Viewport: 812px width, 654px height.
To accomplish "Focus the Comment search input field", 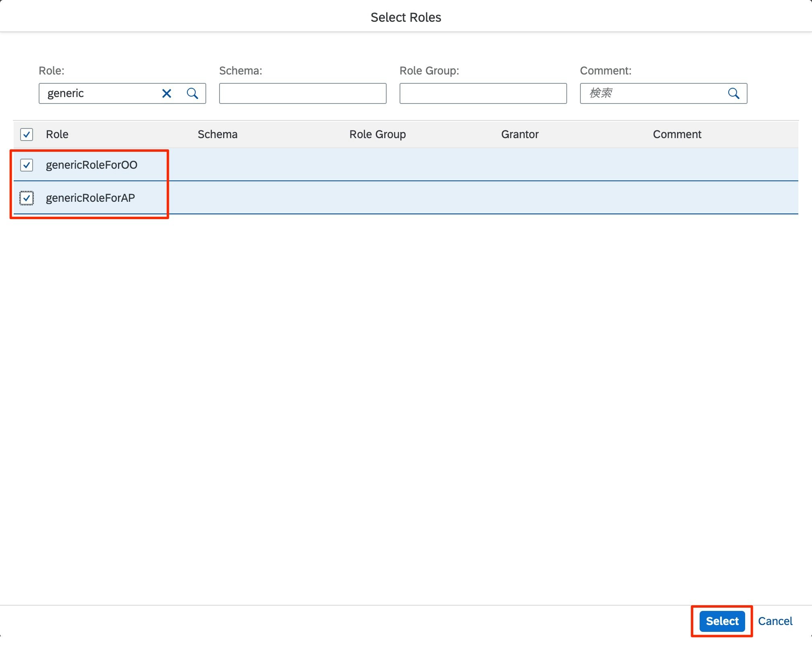I will [652, 93].
